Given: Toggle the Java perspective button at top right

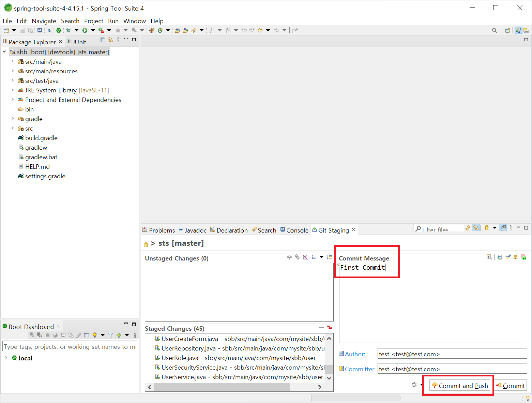Looking at the screenshot, I should (x=518, y=30).
